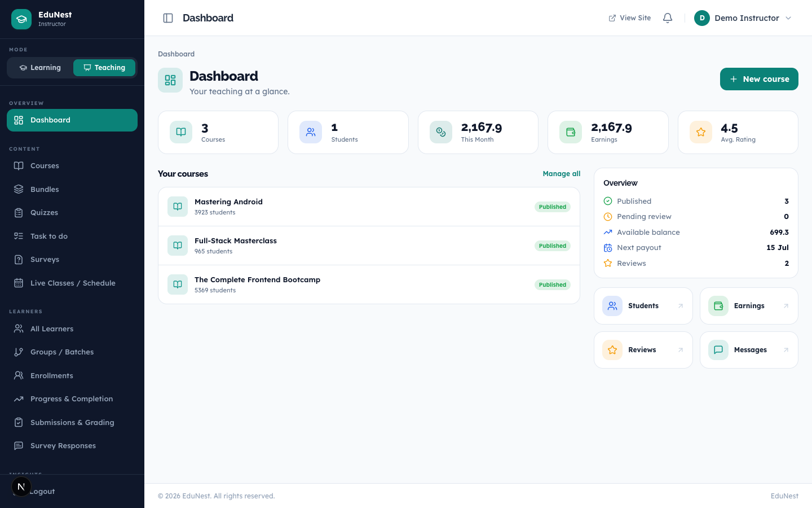Click the New course button
The image size is (812, 508).
(x=759, y=79)
